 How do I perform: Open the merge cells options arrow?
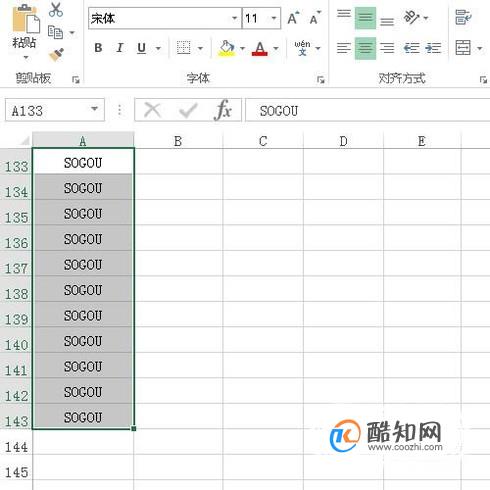[479, 49]
